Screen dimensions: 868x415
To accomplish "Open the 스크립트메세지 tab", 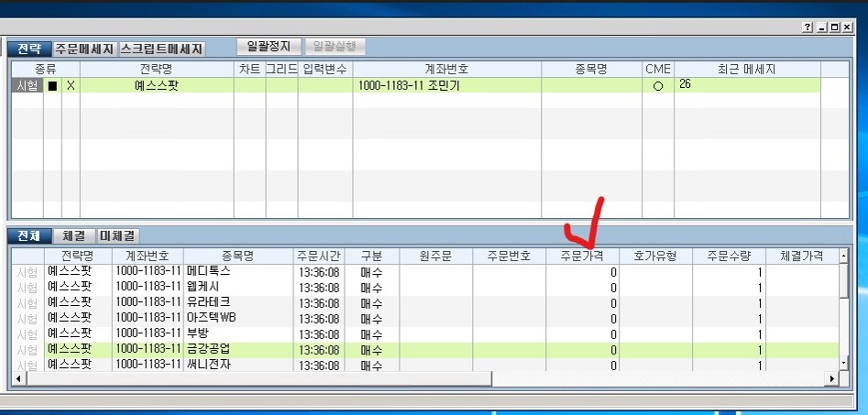I will [x=161, y=49].
